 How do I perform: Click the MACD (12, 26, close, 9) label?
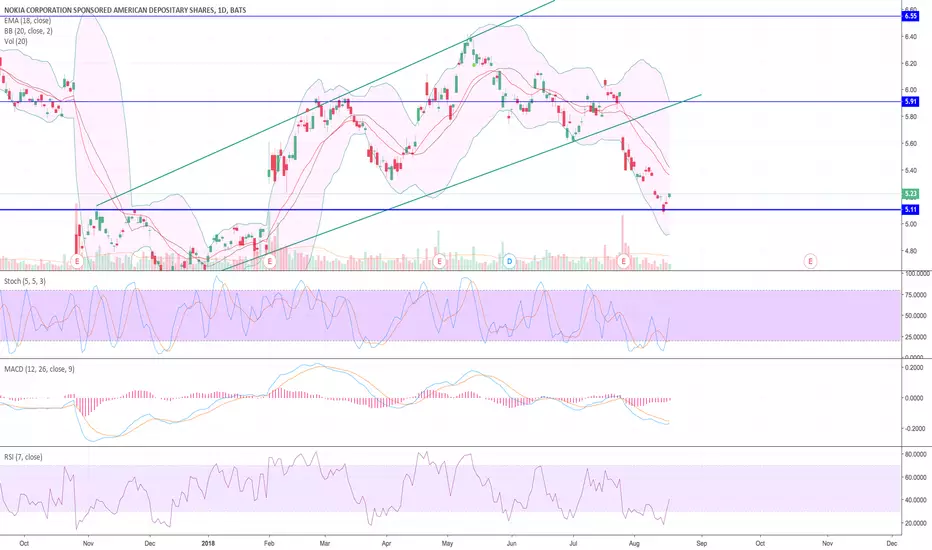click(39, 369)
